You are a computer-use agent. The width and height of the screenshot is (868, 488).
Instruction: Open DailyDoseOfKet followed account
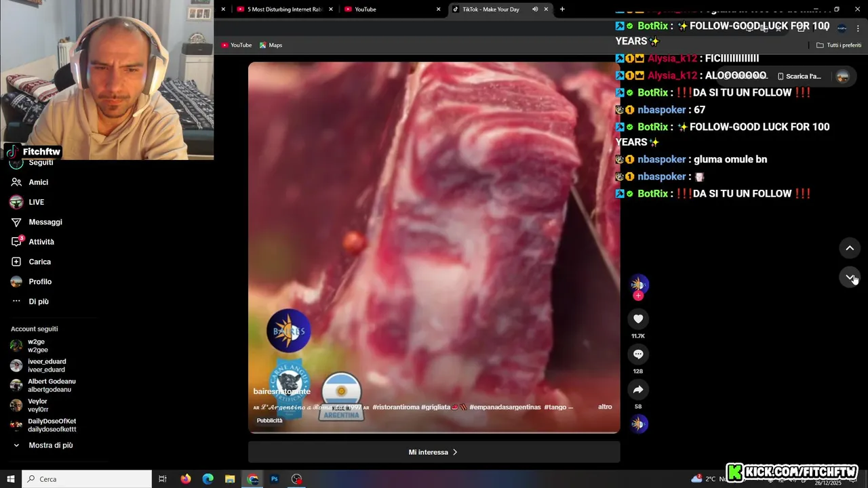click(x=52, y=425)
